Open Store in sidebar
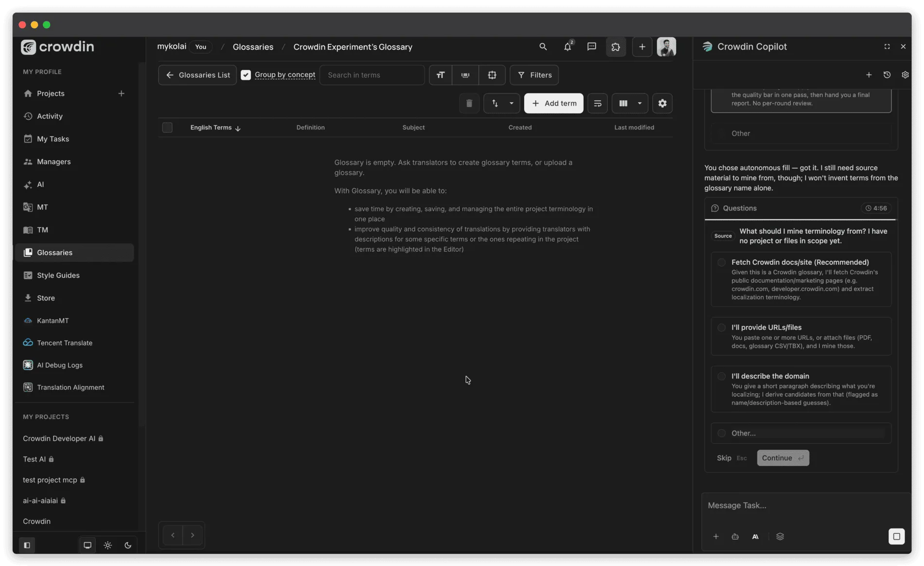 (x=46, y=298)
